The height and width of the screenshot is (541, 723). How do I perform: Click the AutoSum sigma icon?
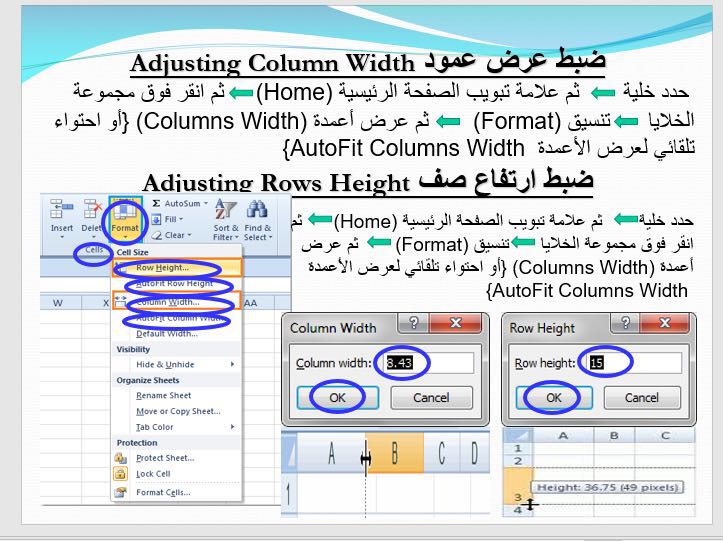point(156,203)
